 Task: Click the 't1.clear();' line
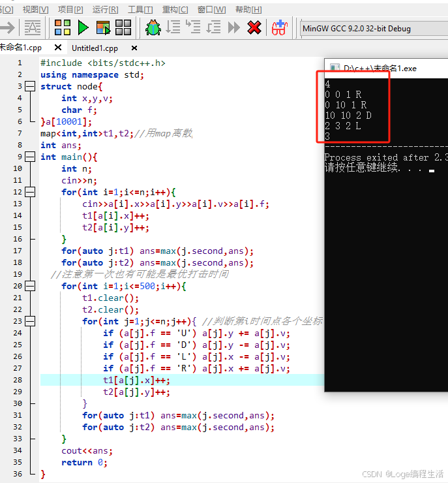(x=110, y=298)
